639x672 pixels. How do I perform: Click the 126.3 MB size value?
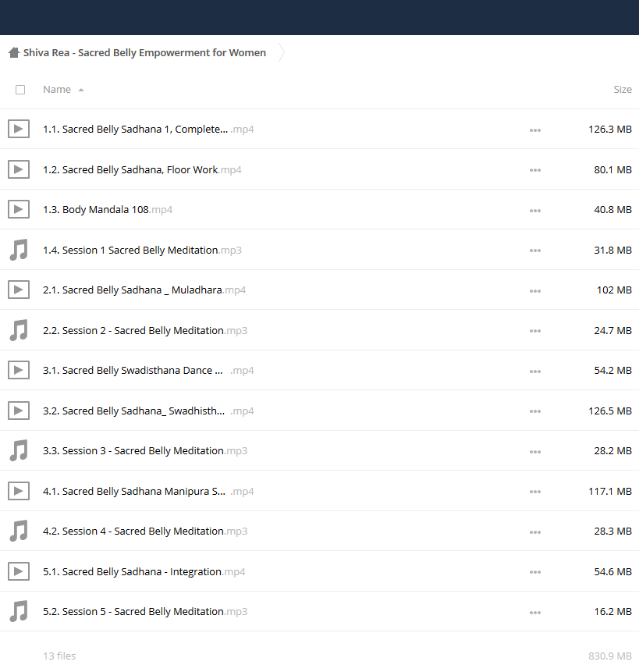point(610,129)
